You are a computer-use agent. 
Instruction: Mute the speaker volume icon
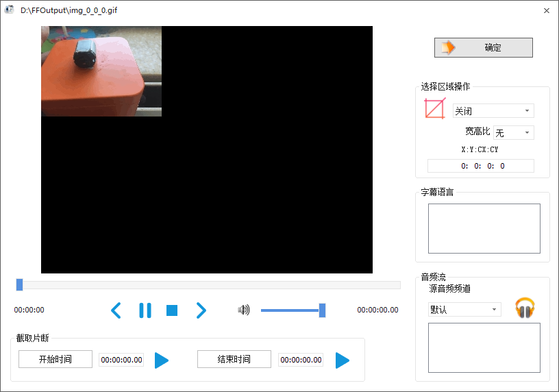244,310
